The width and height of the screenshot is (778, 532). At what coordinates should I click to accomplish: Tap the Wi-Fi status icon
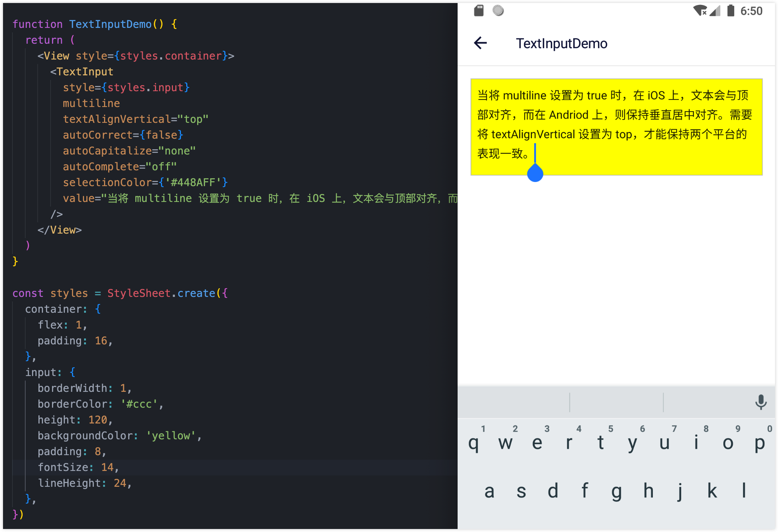click(x=700, y=11)
